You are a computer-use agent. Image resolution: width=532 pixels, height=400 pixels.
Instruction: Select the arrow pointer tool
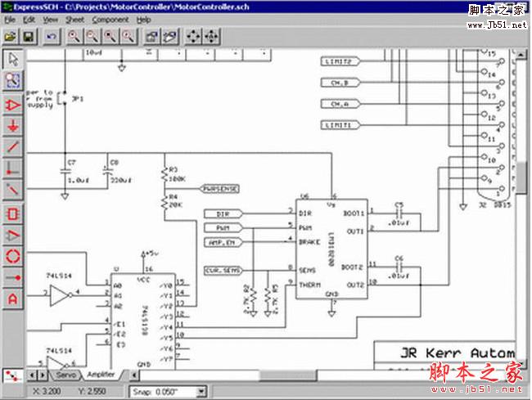(13, 59)
